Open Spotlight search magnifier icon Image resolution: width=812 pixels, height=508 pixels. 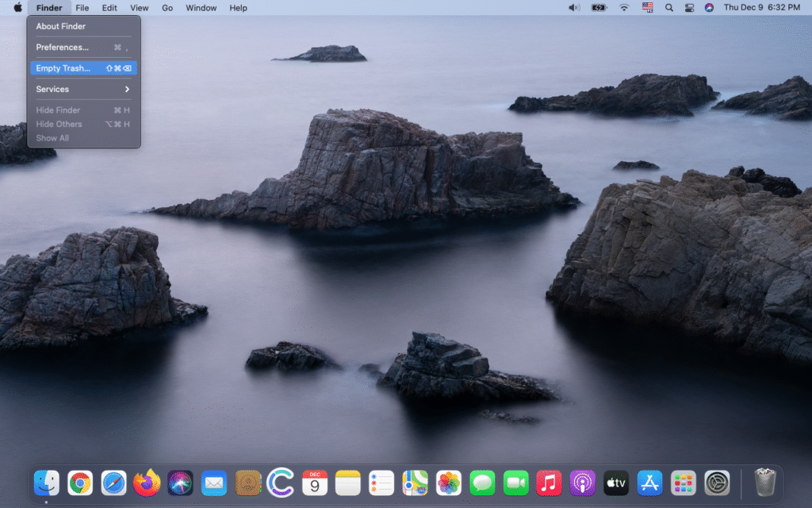click(x=668, y=8)
